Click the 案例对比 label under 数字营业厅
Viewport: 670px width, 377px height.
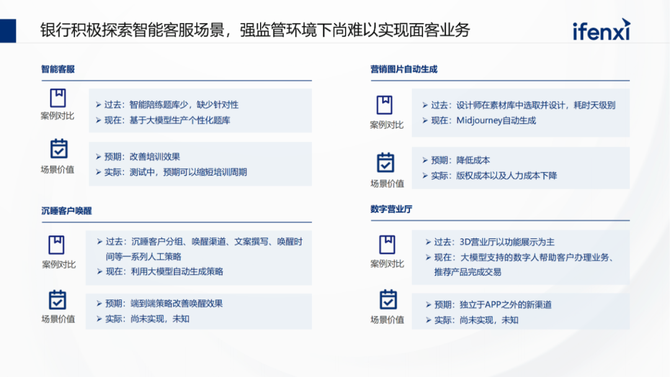click(x=387, y=264)
